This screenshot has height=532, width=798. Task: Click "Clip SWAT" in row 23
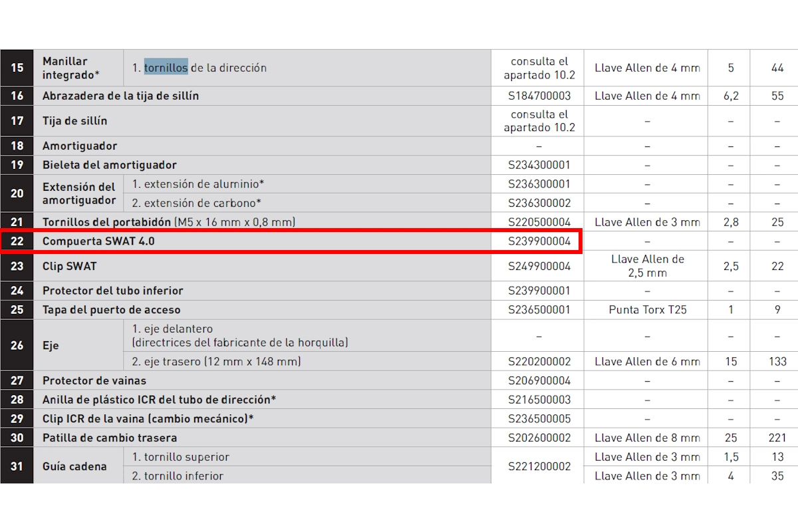click(69, 266)
